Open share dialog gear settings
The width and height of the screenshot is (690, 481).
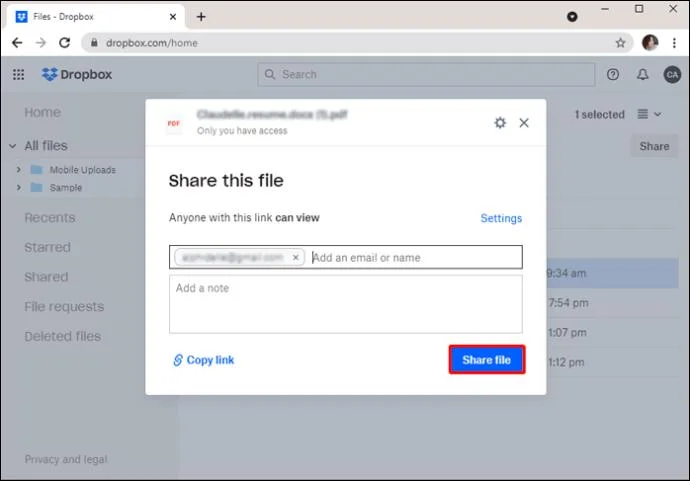(x=500, y=123)
